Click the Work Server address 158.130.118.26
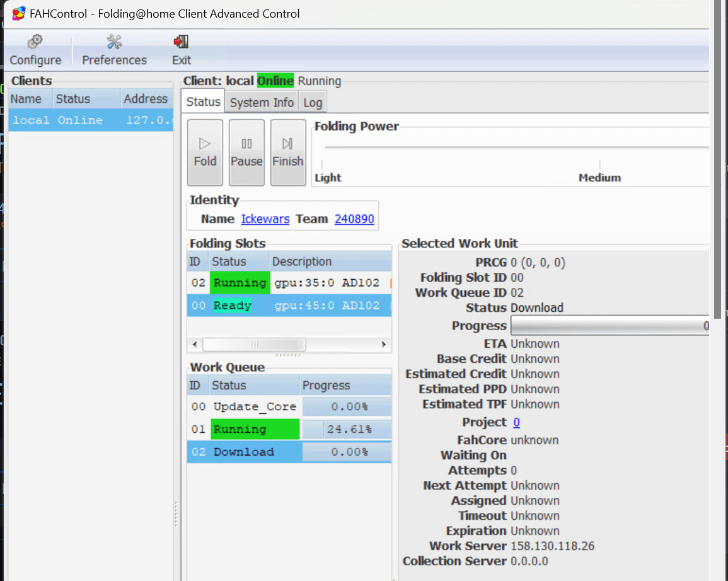 click(x=553, y=546)
